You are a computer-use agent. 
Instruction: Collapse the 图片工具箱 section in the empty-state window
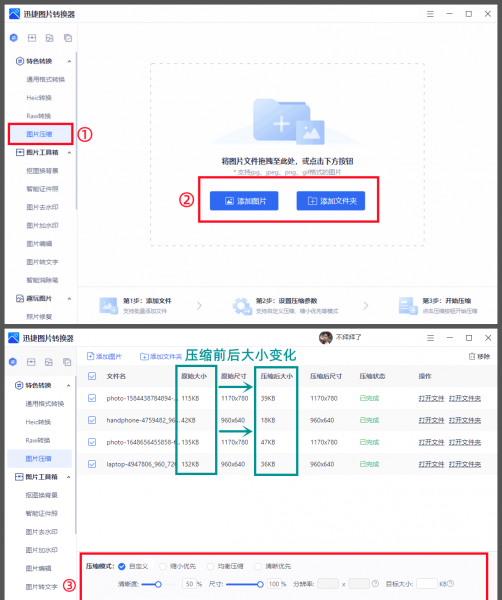point(69,153)
